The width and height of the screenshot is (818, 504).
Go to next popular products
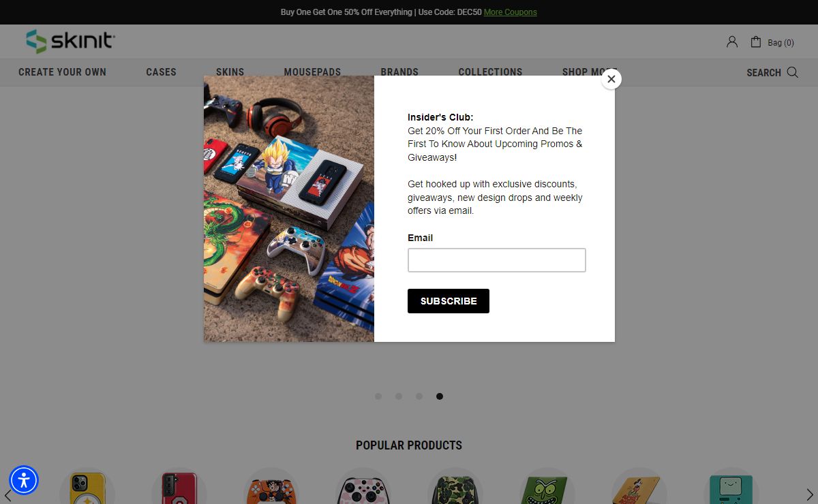click(810, 495)
